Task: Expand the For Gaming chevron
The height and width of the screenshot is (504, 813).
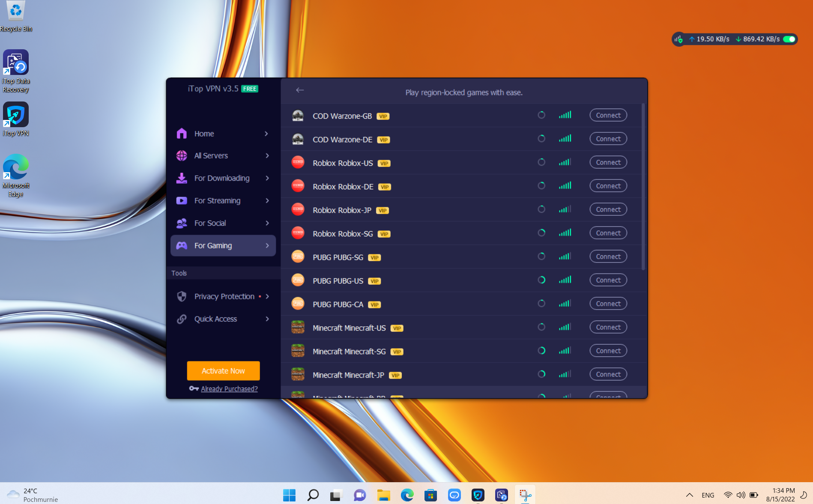Action: (x=267, y=246)
